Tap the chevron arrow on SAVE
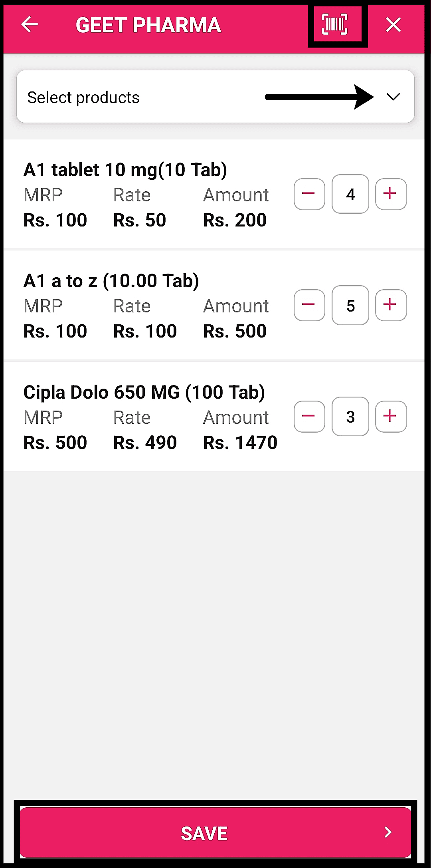The image size is (431, 868). (388, 832)
